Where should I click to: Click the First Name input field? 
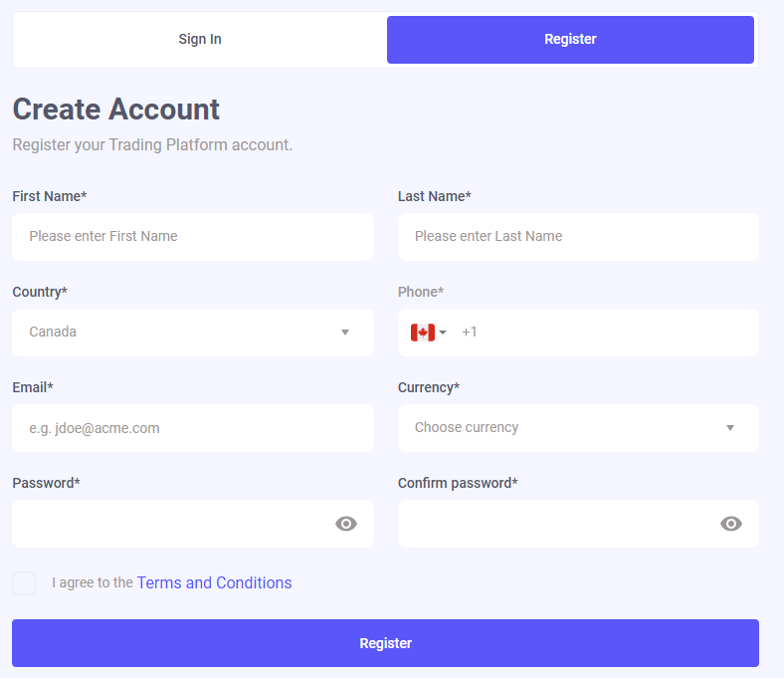coord(192,237)
